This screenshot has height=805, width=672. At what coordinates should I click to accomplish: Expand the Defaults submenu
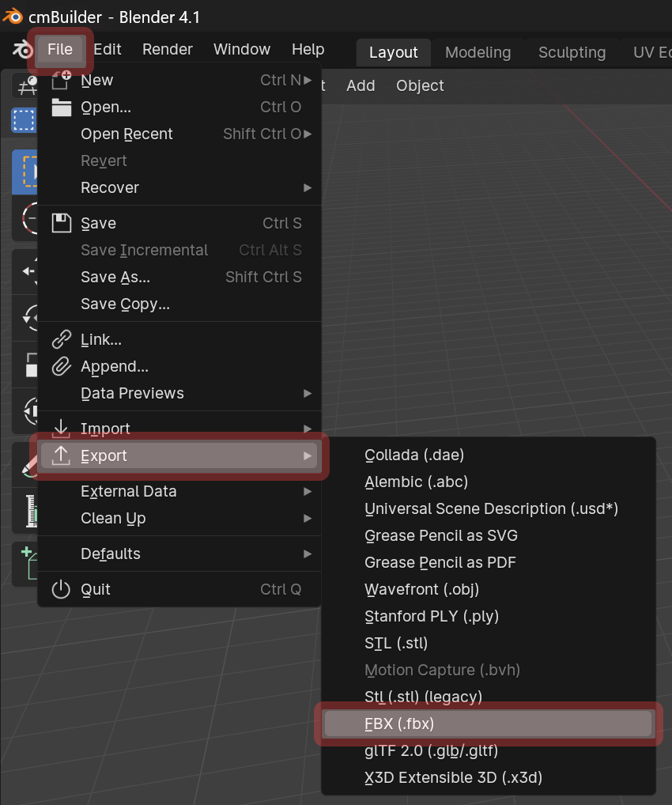pos(181,554)
